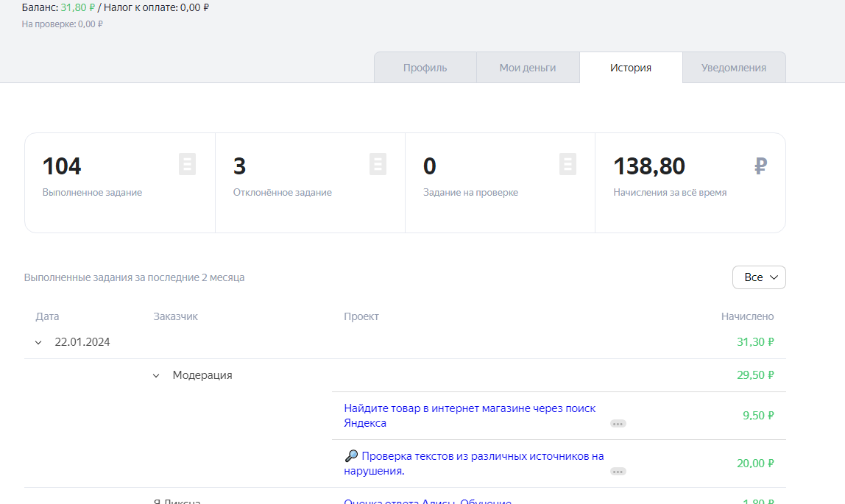Click the list icon on the 3 rejected tasks card

coord(378,164)
